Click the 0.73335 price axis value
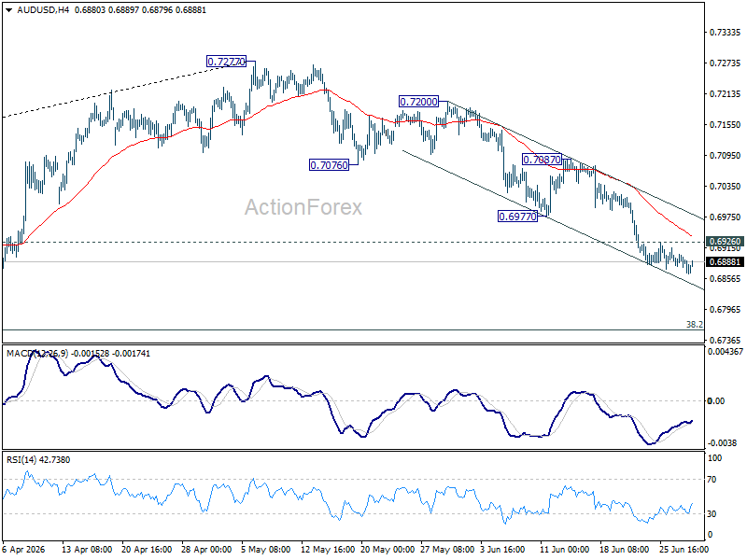 point(726,33)
